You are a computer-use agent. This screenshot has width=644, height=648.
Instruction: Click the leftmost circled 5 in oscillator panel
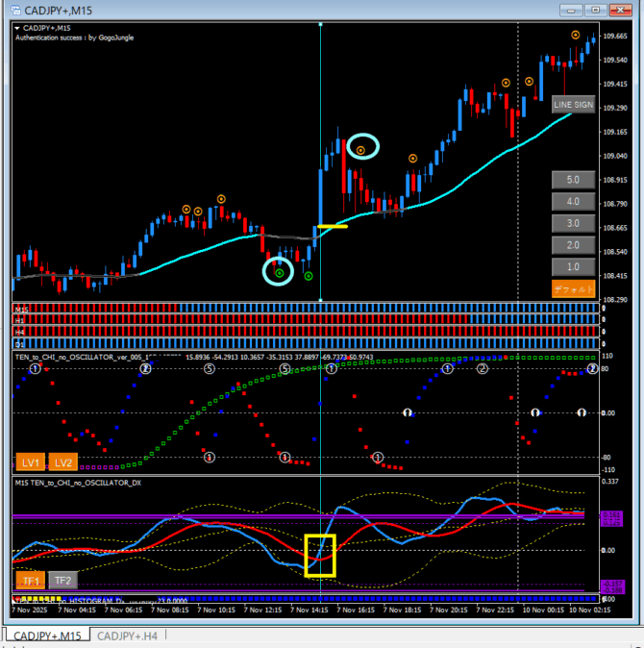(x=210, y=369)
